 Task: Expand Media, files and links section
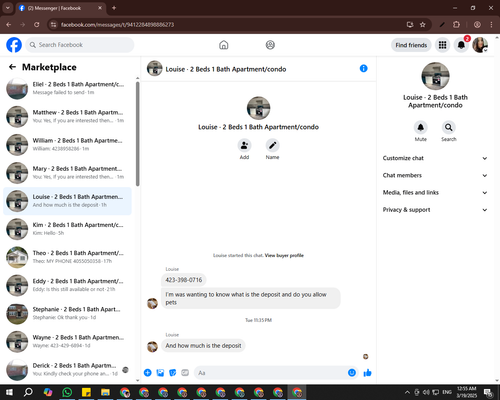[435, 192]
